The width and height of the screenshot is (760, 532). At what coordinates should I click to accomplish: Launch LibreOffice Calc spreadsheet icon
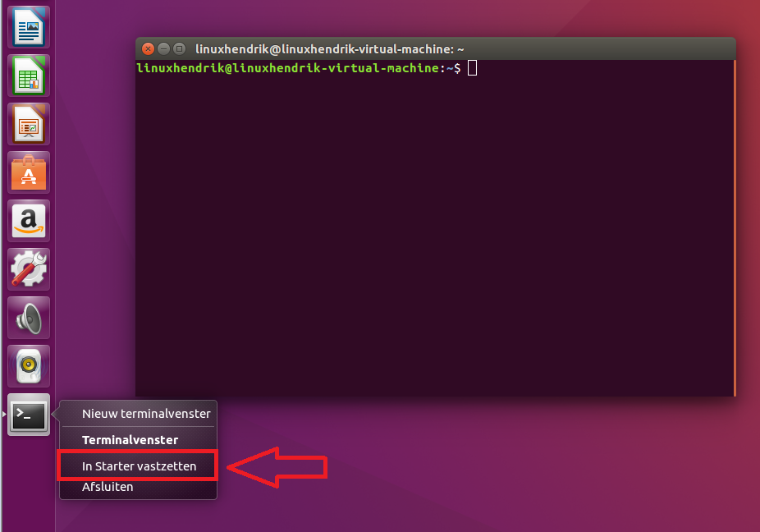(x=29, y=76)
